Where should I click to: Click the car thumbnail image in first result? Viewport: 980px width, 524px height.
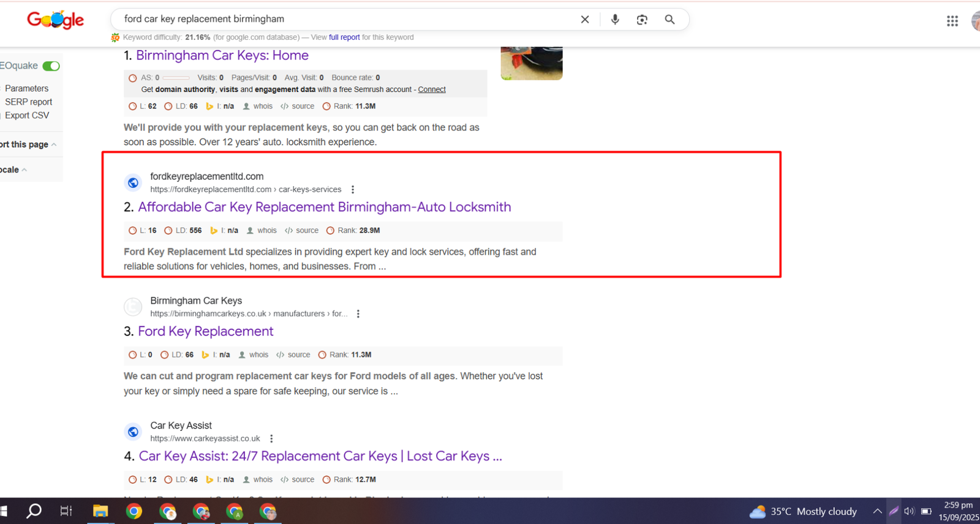tap(531, 64)
